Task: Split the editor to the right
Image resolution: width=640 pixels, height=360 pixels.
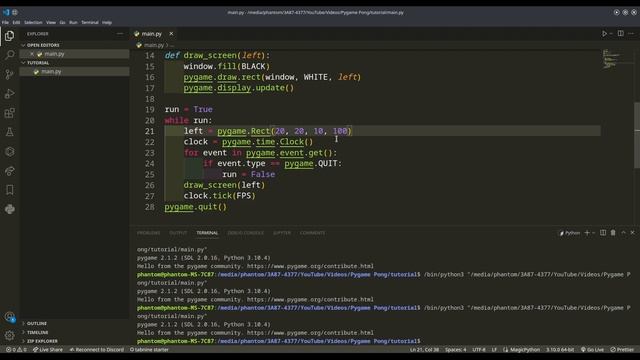Action: pyautogui.click(x=620, y=33)
